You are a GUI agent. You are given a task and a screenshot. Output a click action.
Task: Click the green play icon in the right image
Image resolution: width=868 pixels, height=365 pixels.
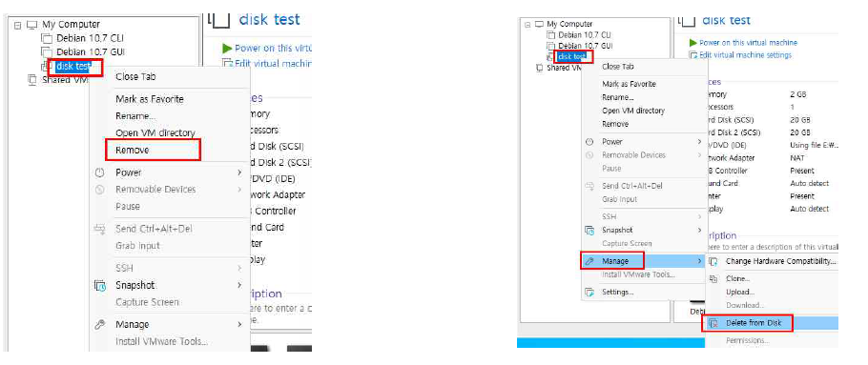point(693,43)
